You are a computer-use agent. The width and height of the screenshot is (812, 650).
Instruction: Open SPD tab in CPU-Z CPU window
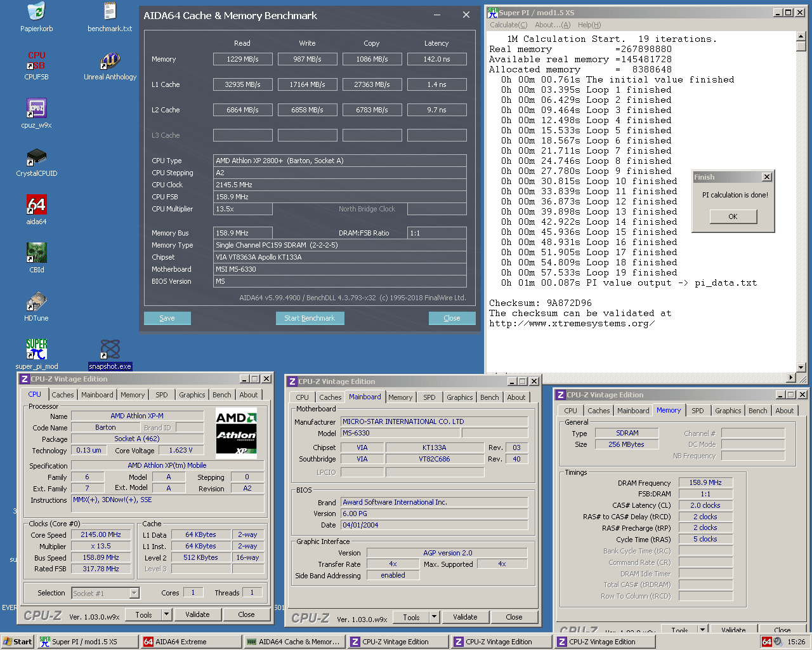click(162, 395)
